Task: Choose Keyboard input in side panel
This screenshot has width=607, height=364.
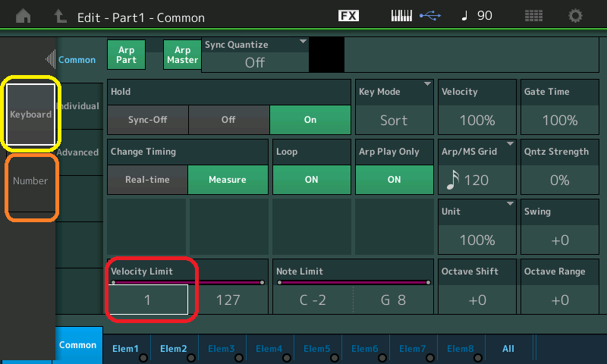Action: [30, 115]
